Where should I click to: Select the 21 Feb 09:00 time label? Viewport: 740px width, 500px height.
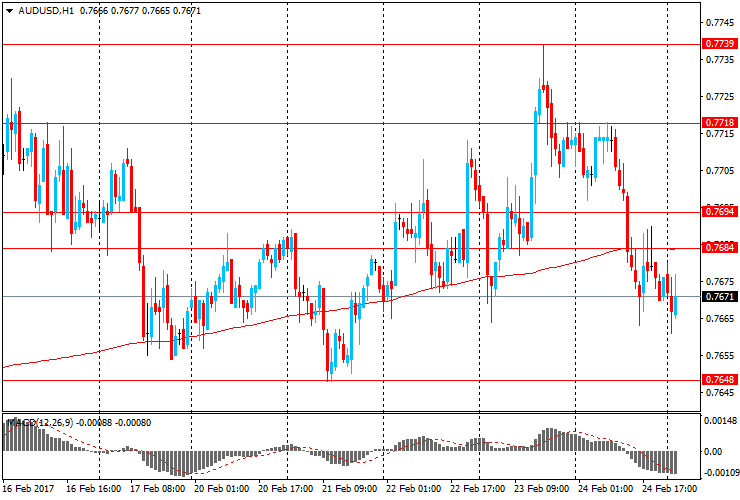tap(350, 490)
